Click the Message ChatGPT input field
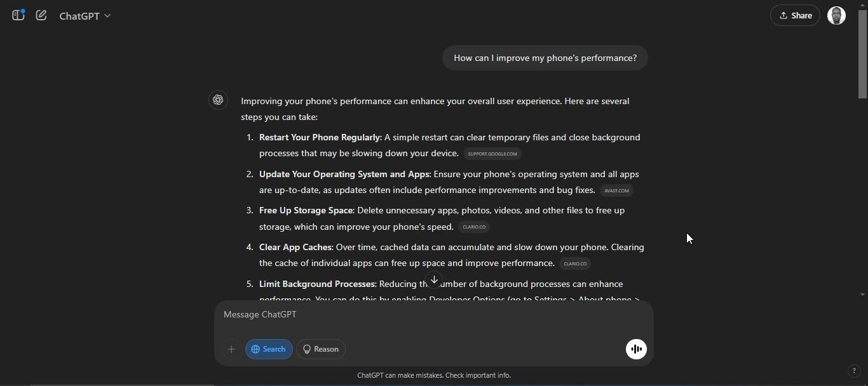Screen dimensions: 868x386 pos(419,315)
